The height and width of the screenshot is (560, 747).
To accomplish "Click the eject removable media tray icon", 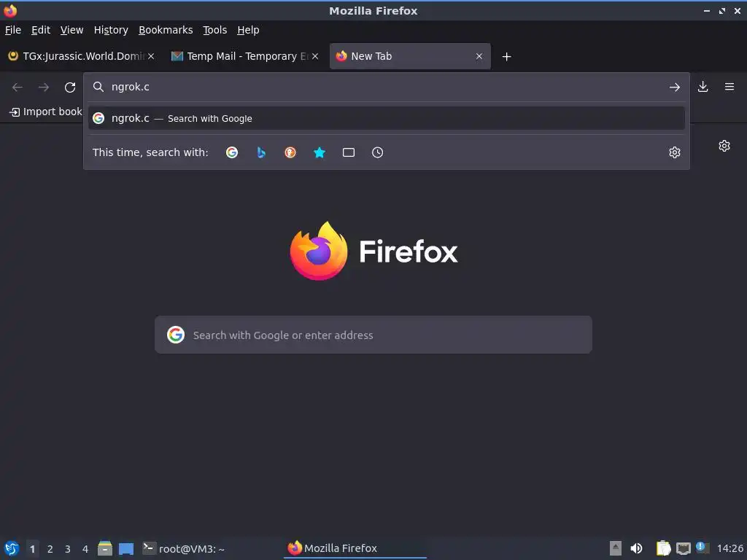I will coord(616,548).
